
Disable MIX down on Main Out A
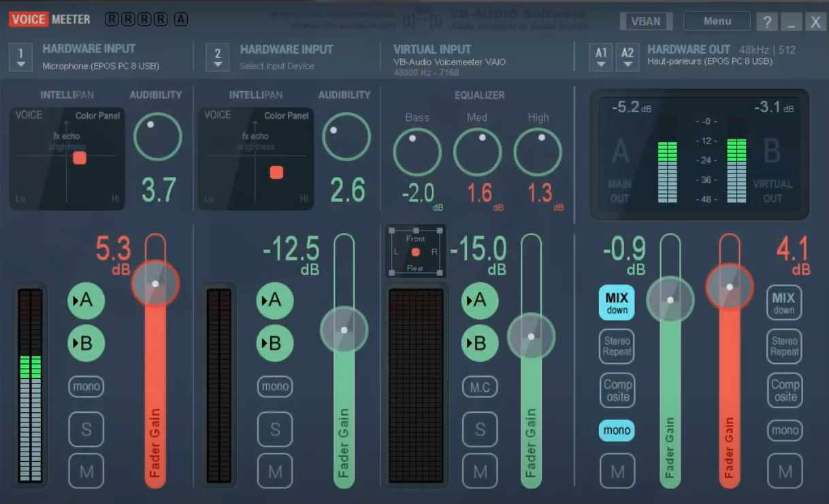(x=616, y=303)
